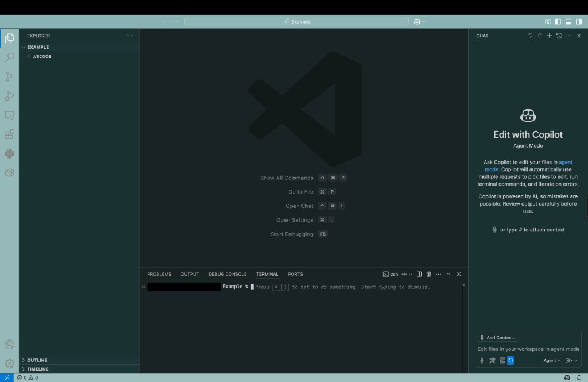Select the CHAT panel tab
This screenshot has height=382, width=588.
click(x=482, y=36)
